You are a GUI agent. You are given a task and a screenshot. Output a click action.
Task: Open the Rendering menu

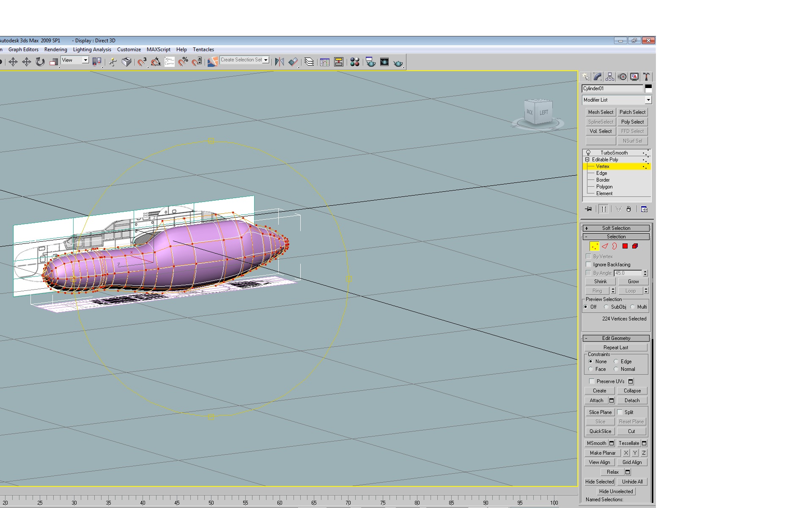(56, 50)
